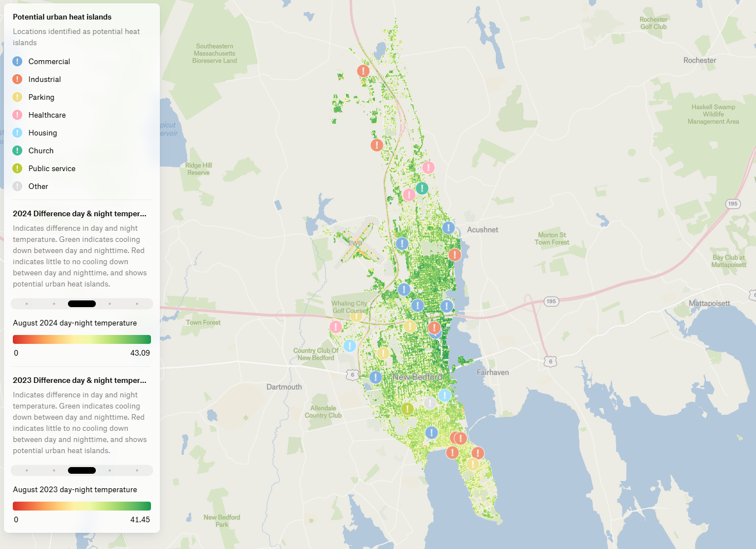
Task: Click the August 2024 temperature gradient bar
Action: point(82,339)
